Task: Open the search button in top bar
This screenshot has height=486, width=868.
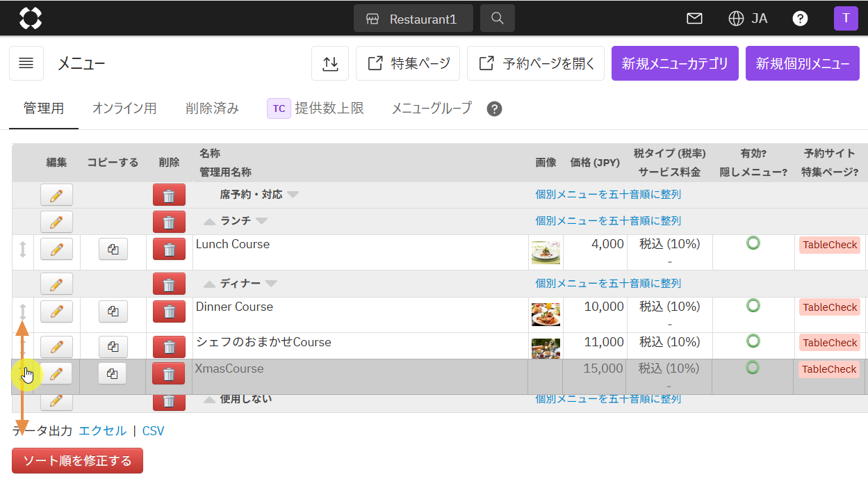Action: coord(498,19)
